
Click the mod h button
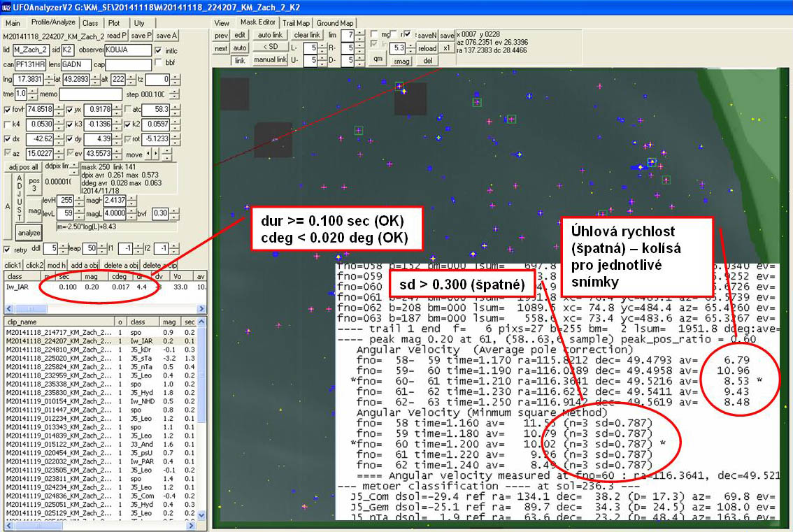[x=56, y=266]
